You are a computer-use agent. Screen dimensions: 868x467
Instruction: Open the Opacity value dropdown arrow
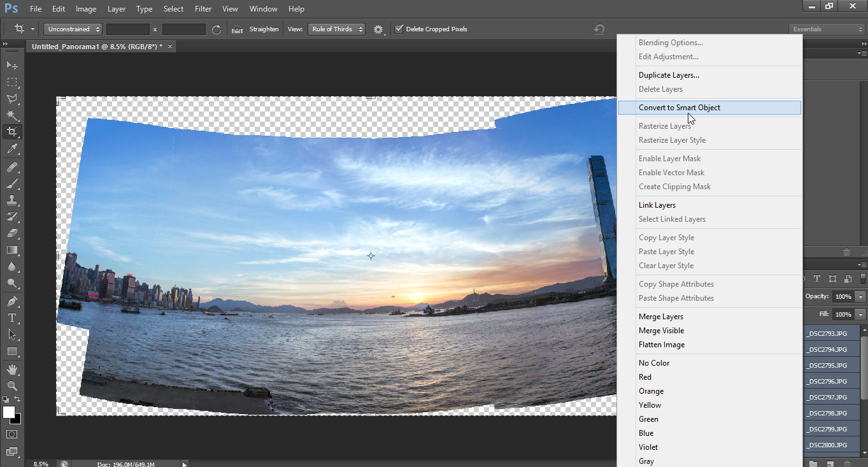[861, 297]
